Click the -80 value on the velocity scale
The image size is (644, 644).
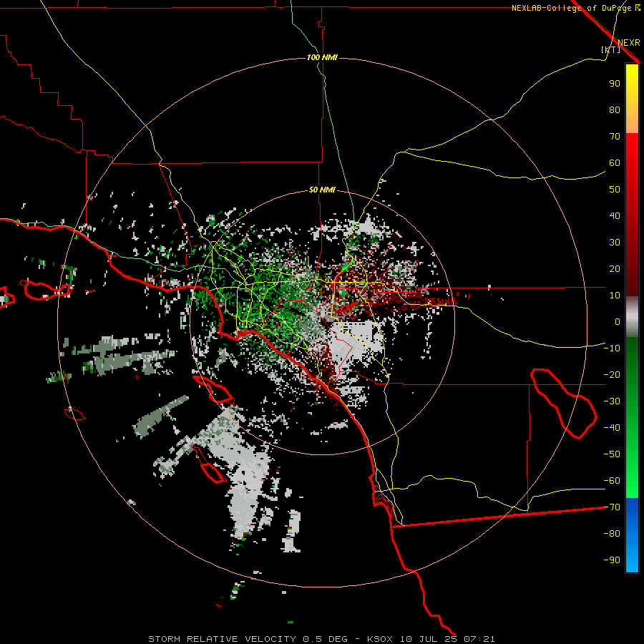[x=612, y=534]
